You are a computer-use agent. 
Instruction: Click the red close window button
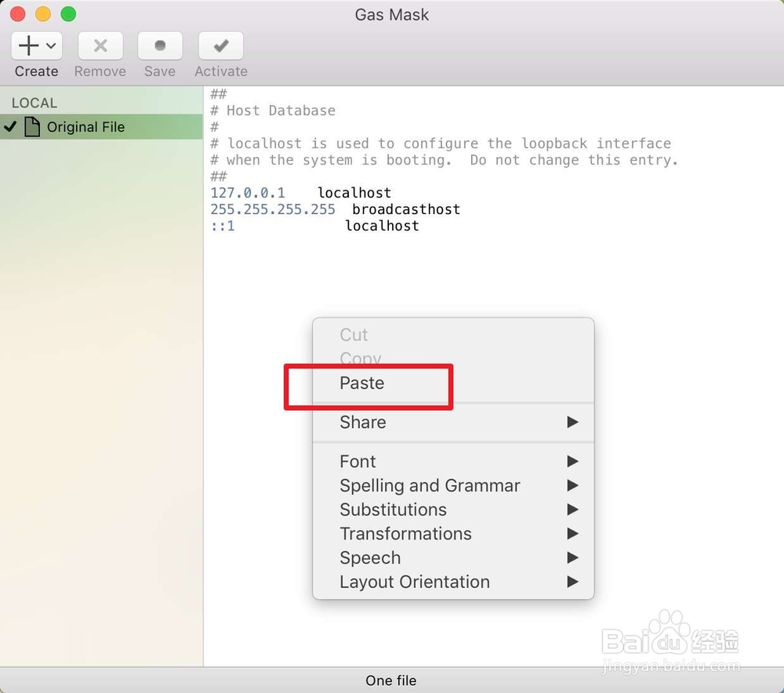click(17, 14)
